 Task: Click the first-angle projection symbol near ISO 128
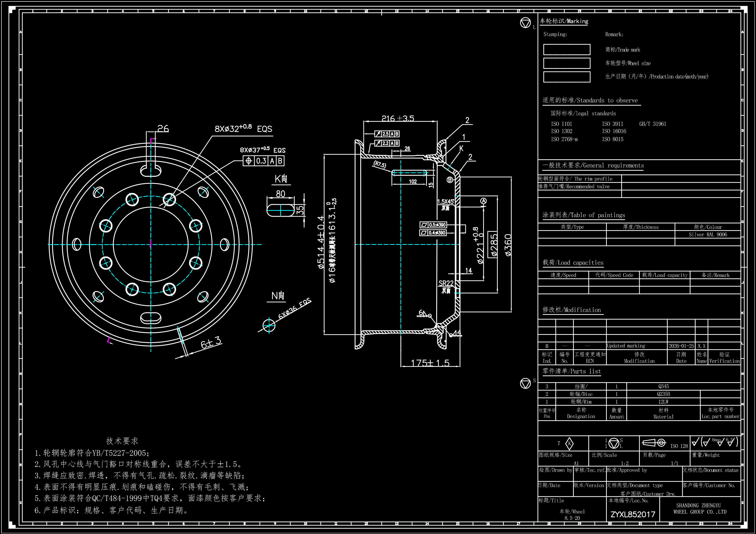point(654,443)
